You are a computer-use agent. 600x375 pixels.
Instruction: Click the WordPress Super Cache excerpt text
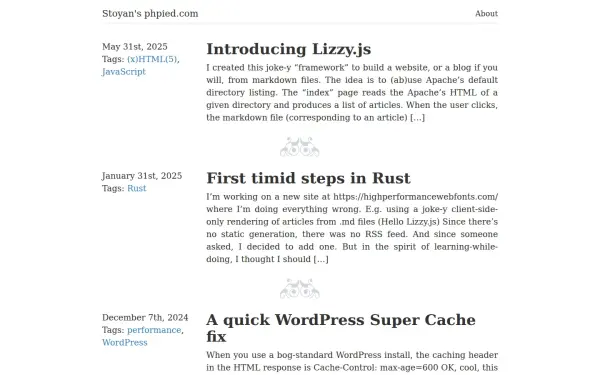[x=352, y=361]
